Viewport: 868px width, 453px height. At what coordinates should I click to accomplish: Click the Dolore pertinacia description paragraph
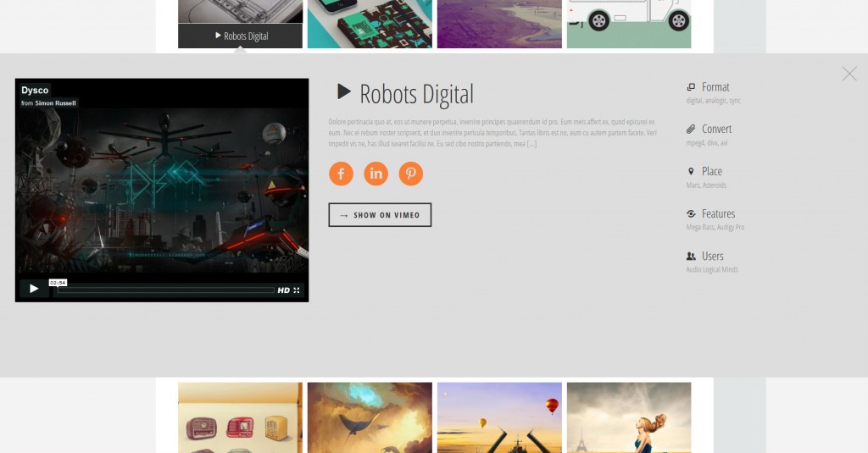(492, 133)
